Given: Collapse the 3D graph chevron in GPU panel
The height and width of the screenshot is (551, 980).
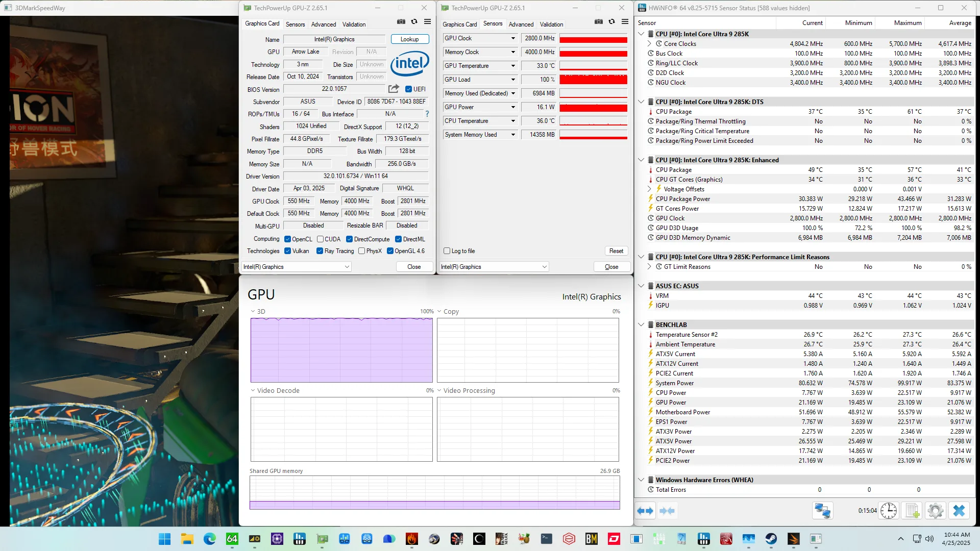Looking at the screenshot, I should tap(253, 311).
